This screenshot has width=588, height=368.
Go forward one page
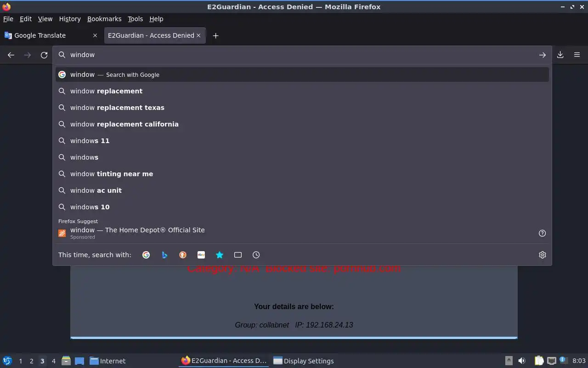[28, 55]
